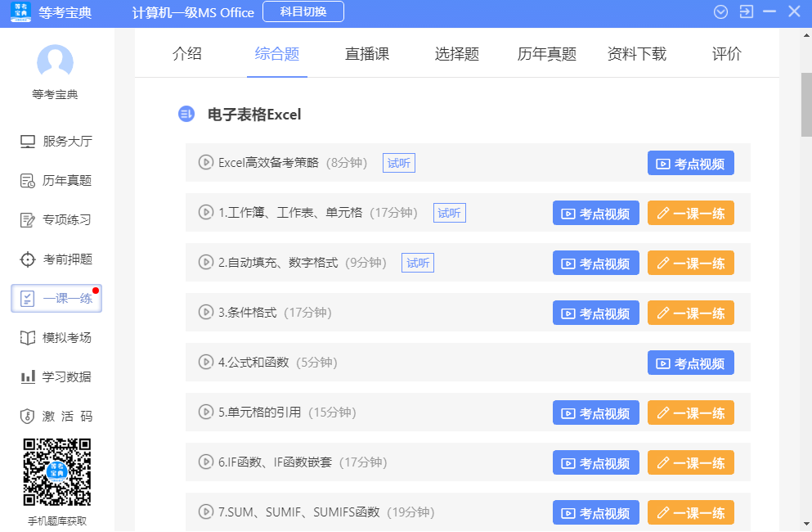The height and width of the screenshot is (532, 812).
Task: Click 试听 tag for 2.自动填充
Action: click(x=418, y=263)
